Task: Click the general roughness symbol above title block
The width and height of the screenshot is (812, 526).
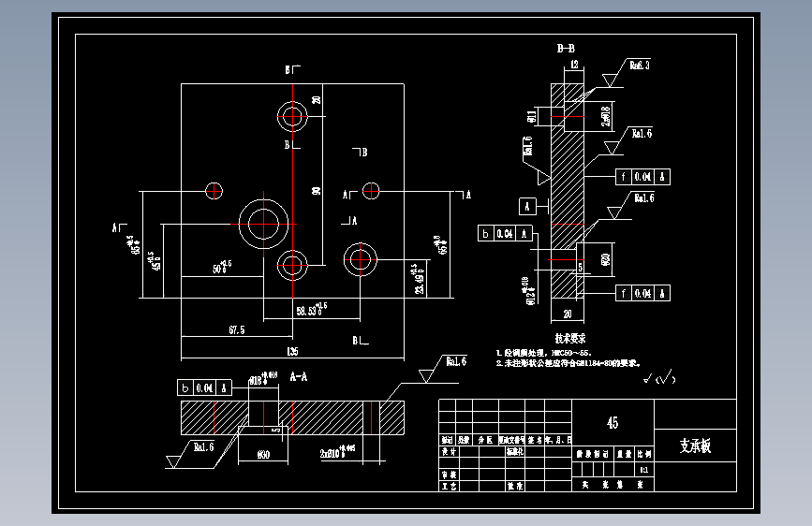Action: click(659, 378)
